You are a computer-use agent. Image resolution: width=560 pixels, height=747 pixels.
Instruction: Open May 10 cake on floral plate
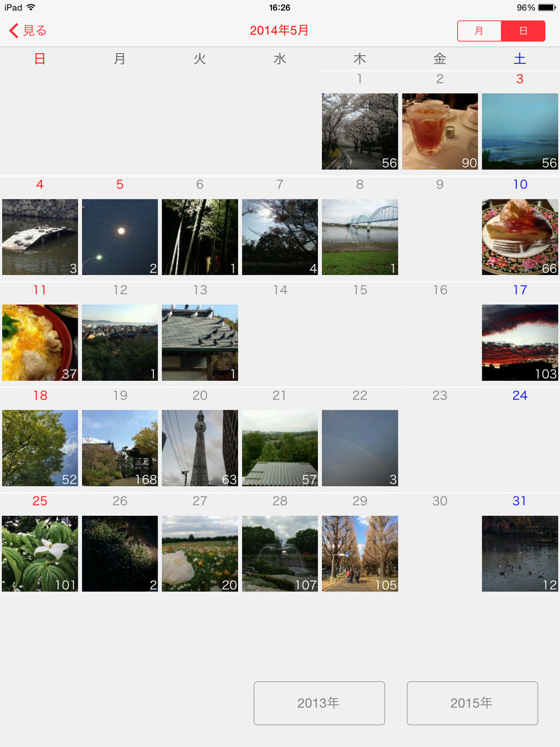tap(520, 237)
